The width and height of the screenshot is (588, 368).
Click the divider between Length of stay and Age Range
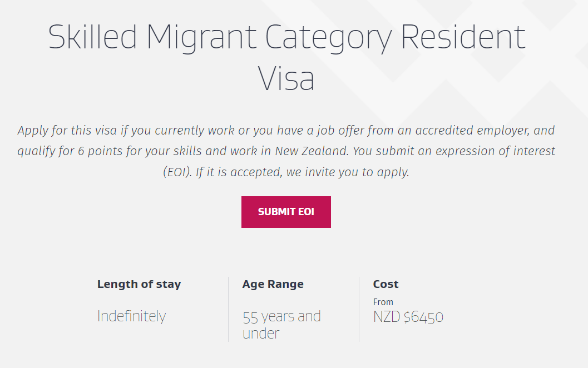228,309
